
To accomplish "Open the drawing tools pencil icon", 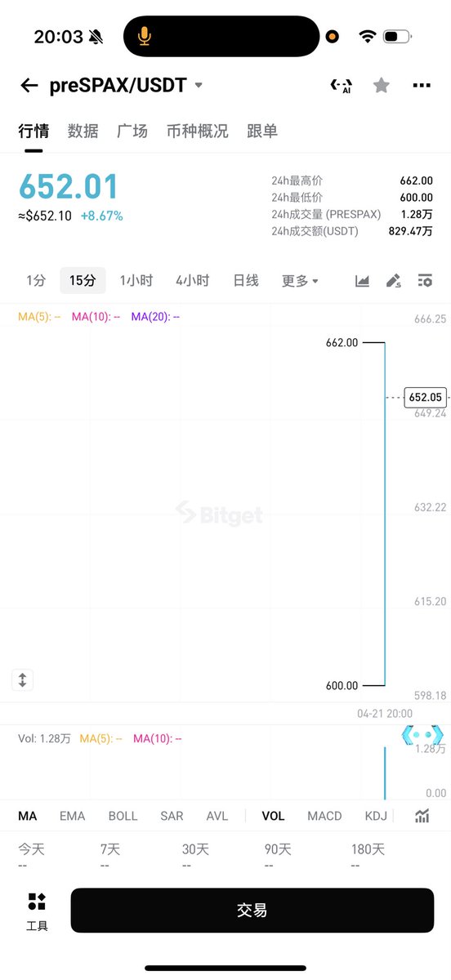I will 393,281.
